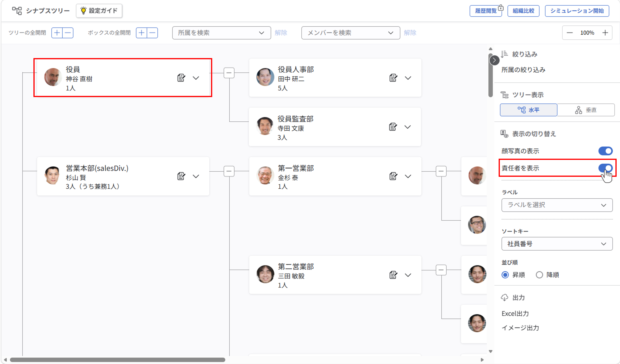Collapse side panel with round arrow button
This screenshot has width=620, height=364.
click(x=494, y=60)
